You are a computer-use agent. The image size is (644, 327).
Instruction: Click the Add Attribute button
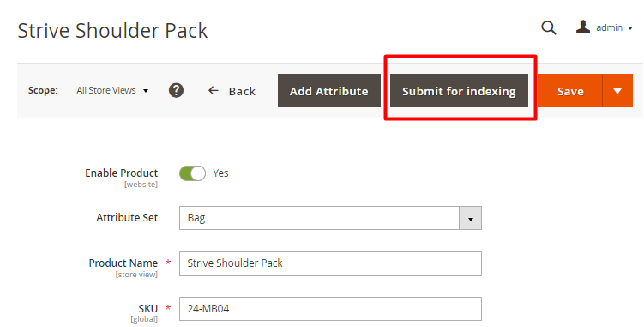point(329,90)
